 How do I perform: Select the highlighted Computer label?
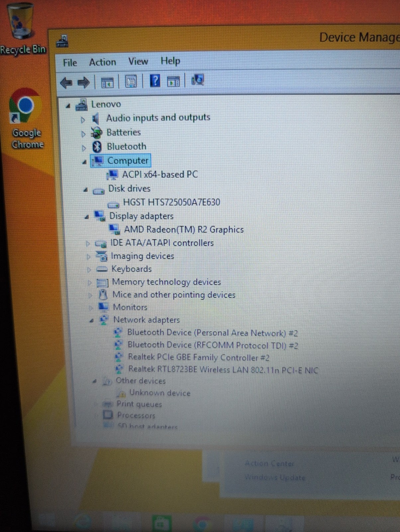[128, 161]
